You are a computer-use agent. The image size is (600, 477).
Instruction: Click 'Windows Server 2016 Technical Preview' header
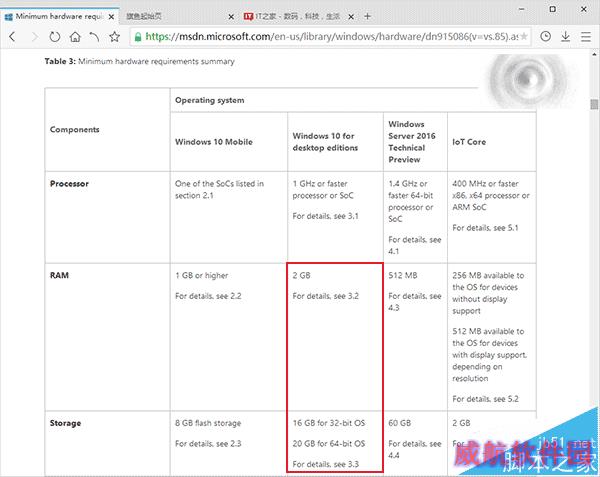(x=412, y=142)
